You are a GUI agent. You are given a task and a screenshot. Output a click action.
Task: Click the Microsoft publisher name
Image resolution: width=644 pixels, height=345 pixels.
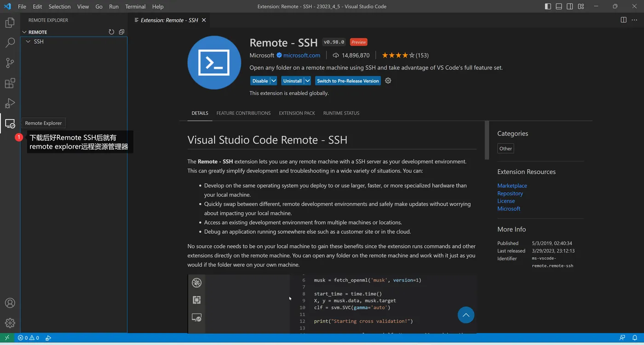262,55
